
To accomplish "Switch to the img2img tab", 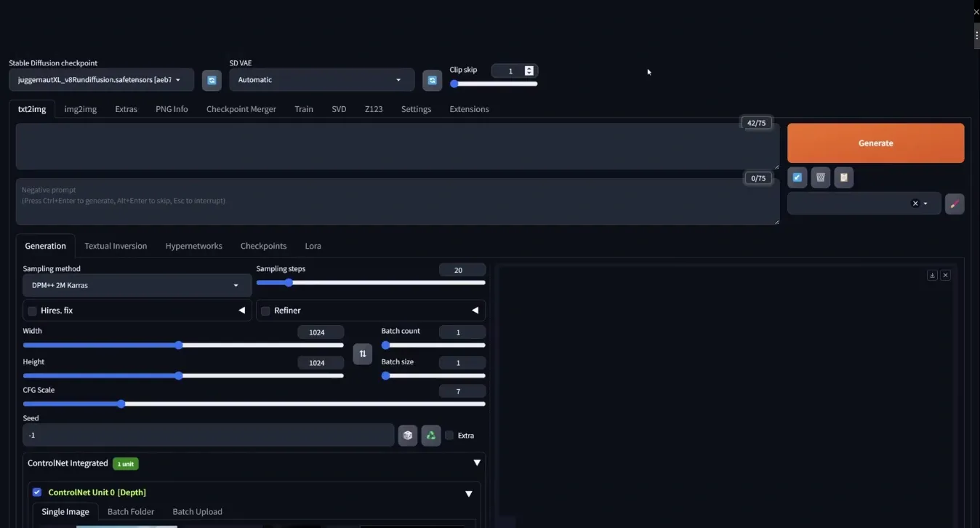I will 81,109.
